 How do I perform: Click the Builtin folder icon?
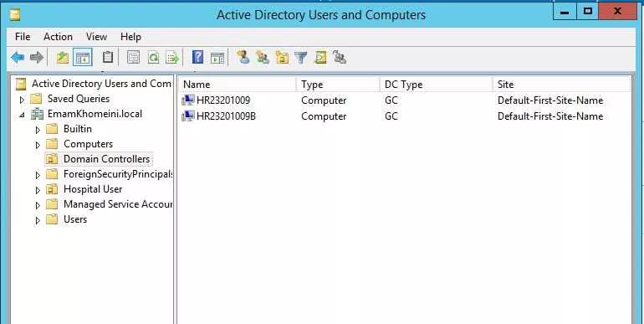[52, 129]
